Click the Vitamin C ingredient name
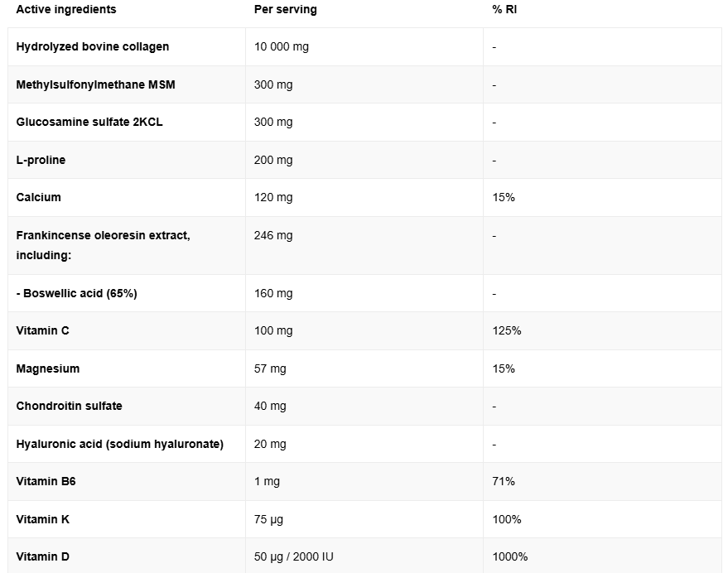 tap(43, 330)
